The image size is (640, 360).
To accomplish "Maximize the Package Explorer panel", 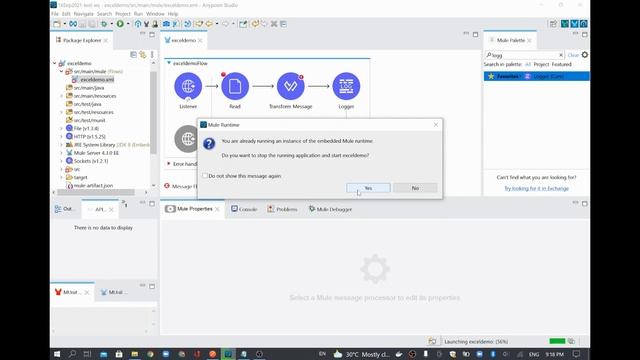I will click(x=152, y=35).
